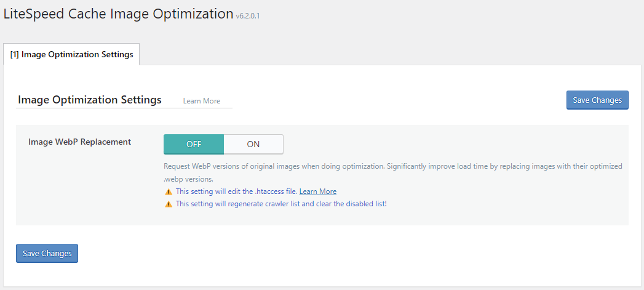The image size is (644, 290).
Task: Click the warning icon beside the crawler list notice
Action: pyautogui.click(x=169, y=204)
